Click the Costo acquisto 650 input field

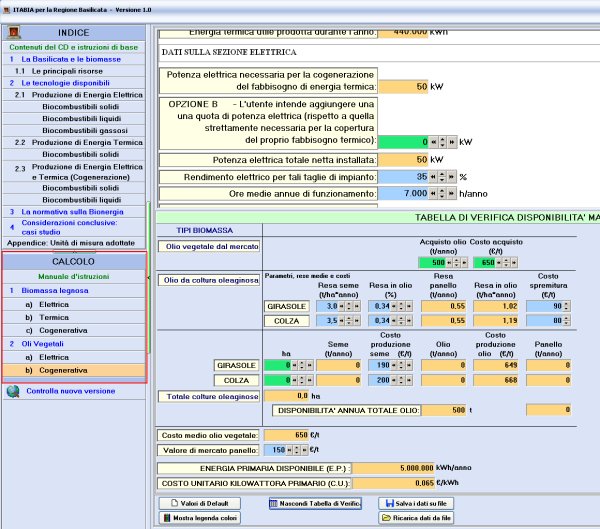point(484,263)
